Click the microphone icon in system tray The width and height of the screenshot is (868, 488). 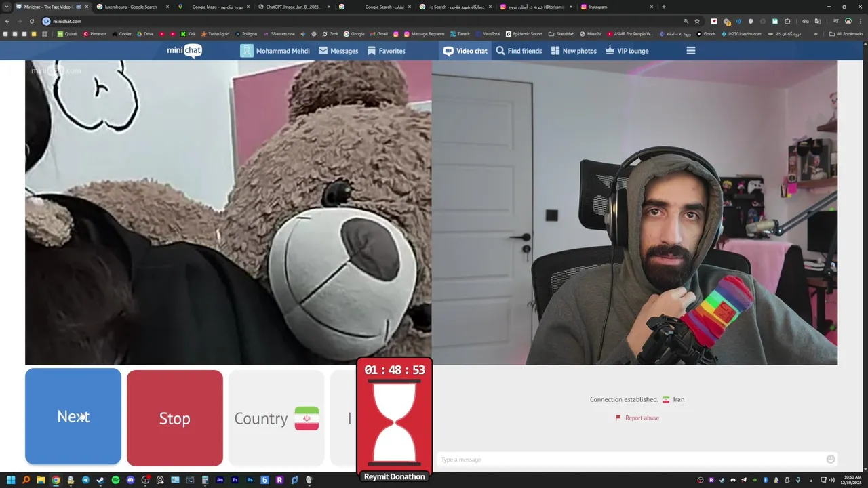click(798, 480)
